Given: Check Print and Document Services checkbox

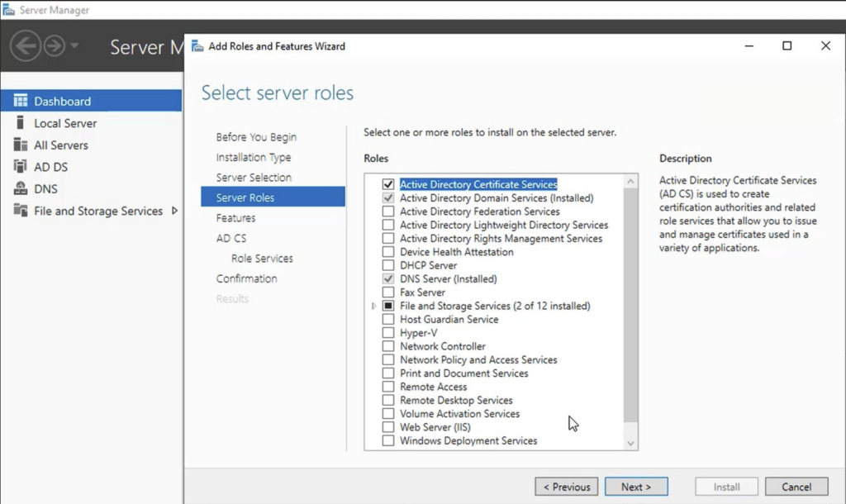Looking at the screenshot, I should [388, 373].
